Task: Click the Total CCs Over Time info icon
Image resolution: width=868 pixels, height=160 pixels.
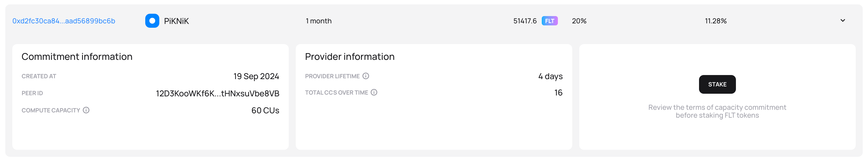Action: pyautogui.click(x=374, y=93)
